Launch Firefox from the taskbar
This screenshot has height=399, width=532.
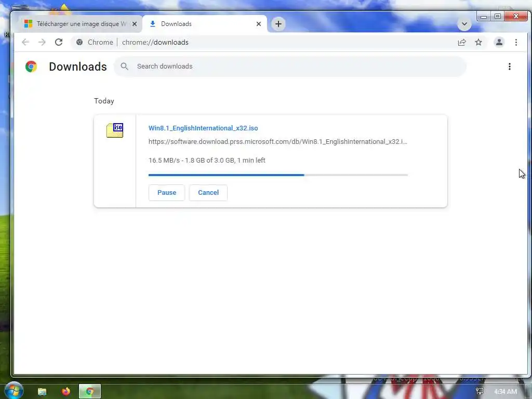tap(66, 392)
